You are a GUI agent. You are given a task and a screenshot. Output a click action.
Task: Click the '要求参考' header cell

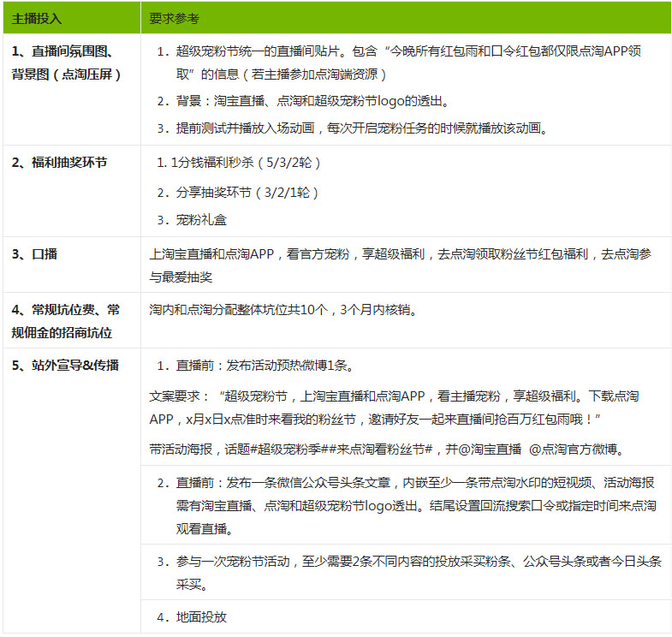(406, 18)
